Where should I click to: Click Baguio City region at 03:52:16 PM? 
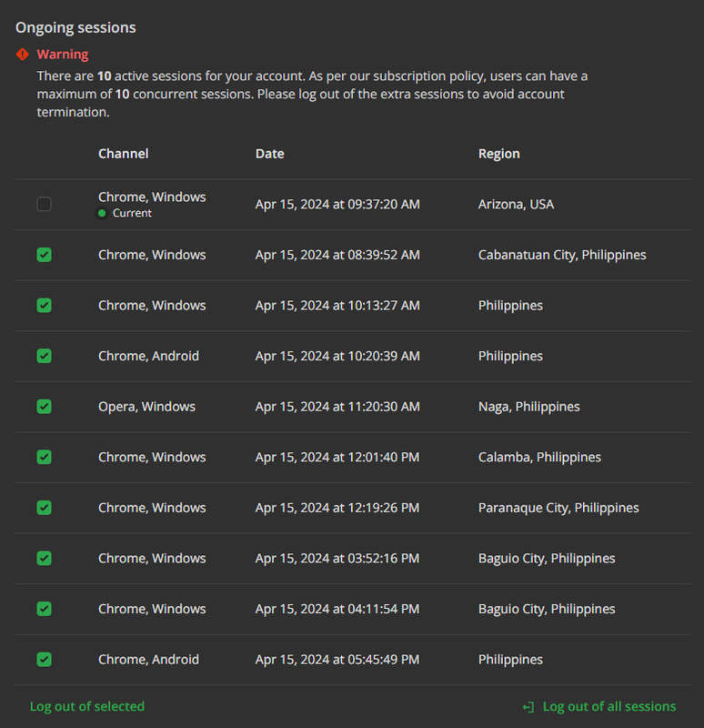click(547, 558)
